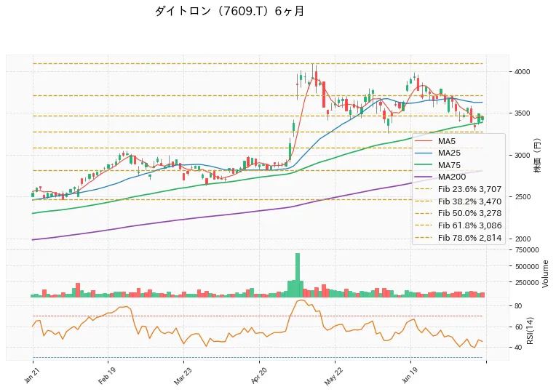The width and height of the screenshot is (556, 392).
Task: Select the Fib 78.6% 2,814 legend entry
Action: (458, 238)
